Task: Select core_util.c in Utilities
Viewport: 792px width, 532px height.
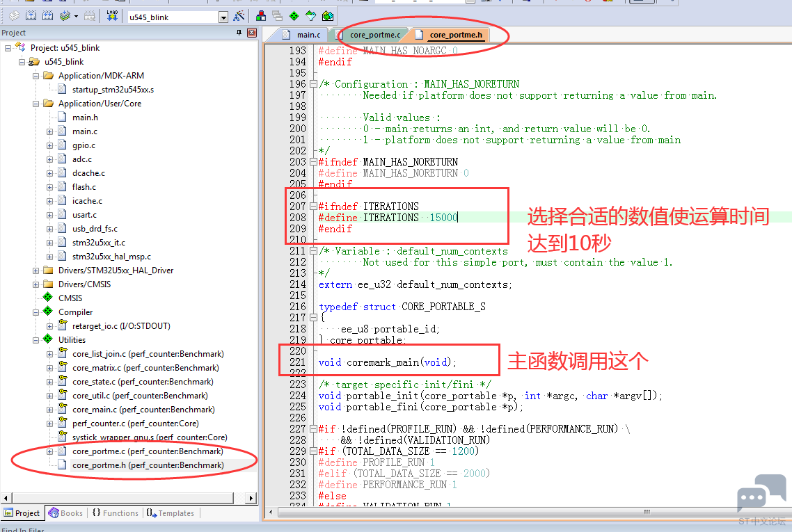Action: [x=140, y=396]
